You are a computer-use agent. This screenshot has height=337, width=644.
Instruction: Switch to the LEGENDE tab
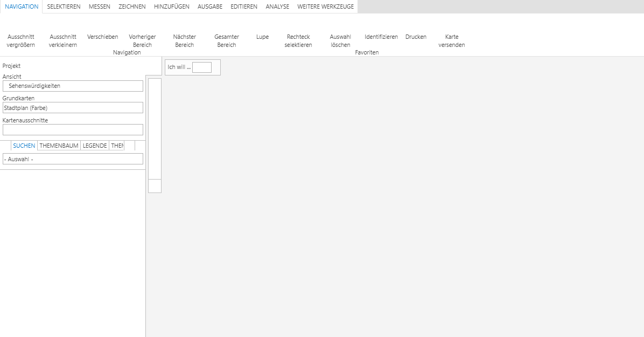click(x=95, y=146)
